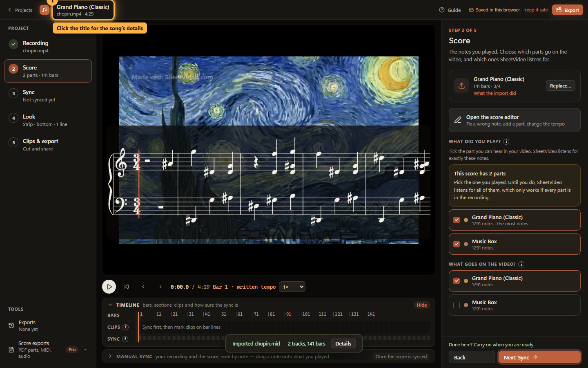This screenshot has width=588, height=368.
Task: Click the Recording completed checkmark icon
Action: tap(13, 44)
